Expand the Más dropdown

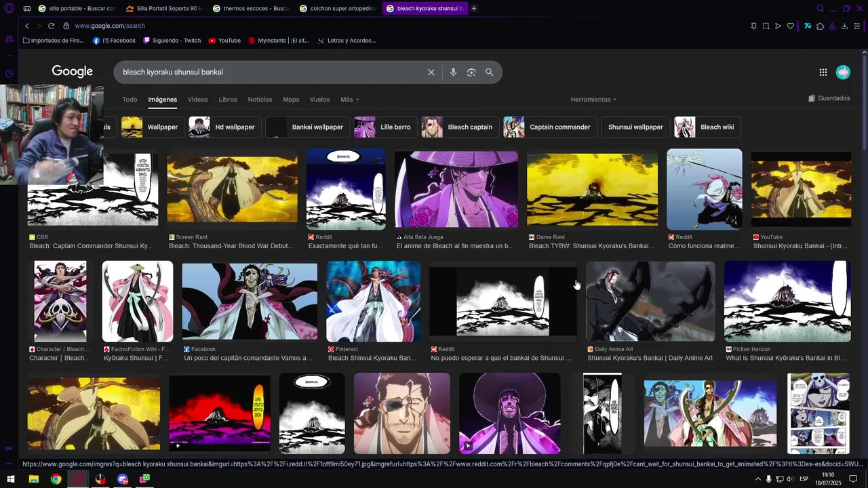[x=350, y=100]
